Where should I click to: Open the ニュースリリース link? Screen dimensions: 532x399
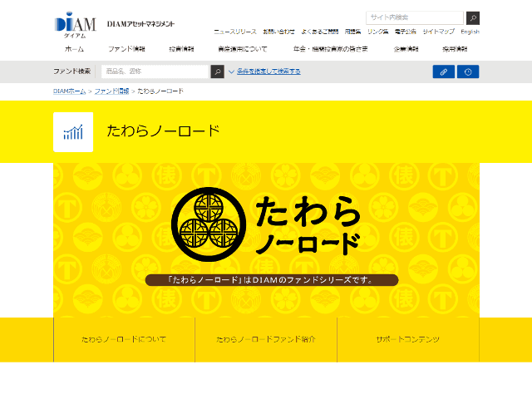tap(235, 32)
